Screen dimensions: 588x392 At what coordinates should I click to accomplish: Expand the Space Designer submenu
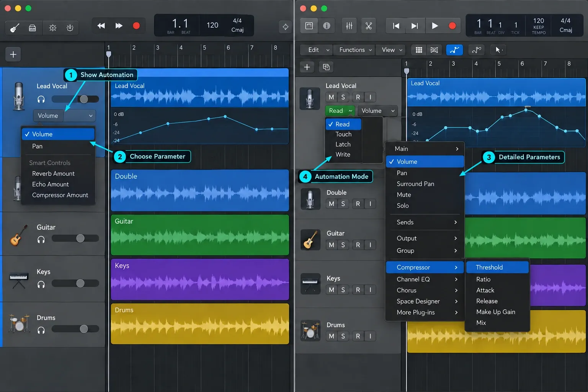[x=425, y=301]
